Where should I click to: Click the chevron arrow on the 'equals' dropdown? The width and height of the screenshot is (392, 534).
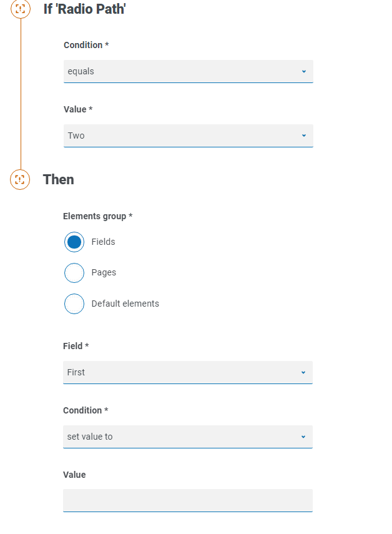[304, 71]
